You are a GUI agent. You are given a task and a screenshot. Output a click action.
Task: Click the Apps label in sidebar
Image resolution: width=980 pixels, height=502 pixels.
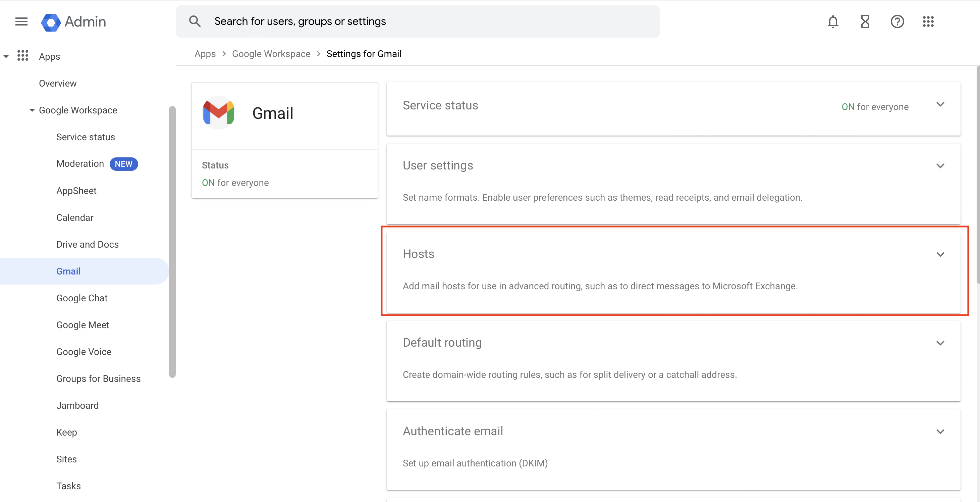[x=49, y=56]
